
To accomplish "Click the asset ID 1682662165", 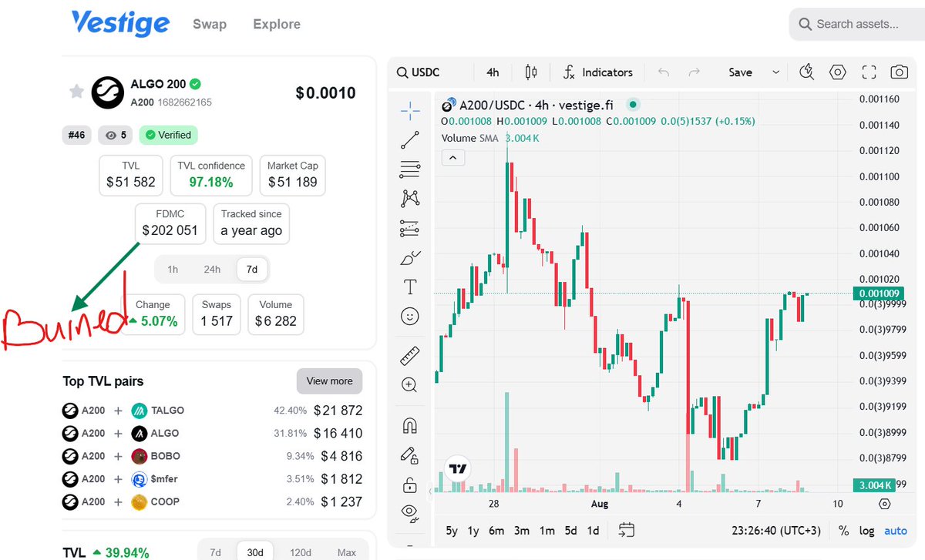I will tap(185, 102).
